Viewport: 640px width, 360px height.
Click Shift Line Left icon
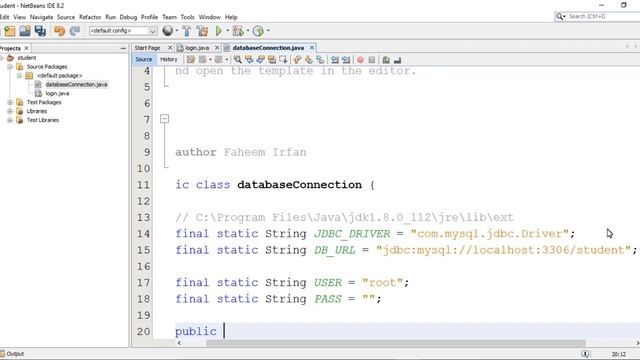pos(335,60)
